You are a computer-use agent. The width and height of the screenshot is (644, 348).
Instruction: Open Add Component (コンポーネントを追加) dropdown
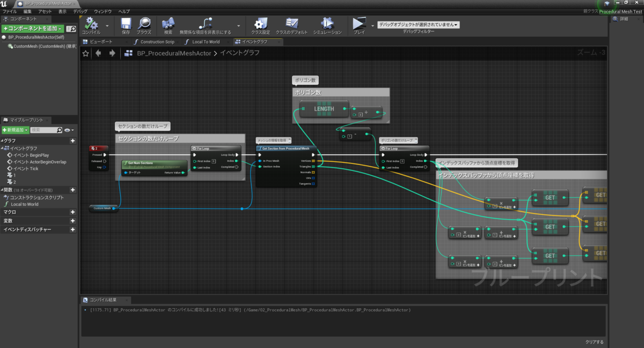pyautogui.click(x=32, y=28)
